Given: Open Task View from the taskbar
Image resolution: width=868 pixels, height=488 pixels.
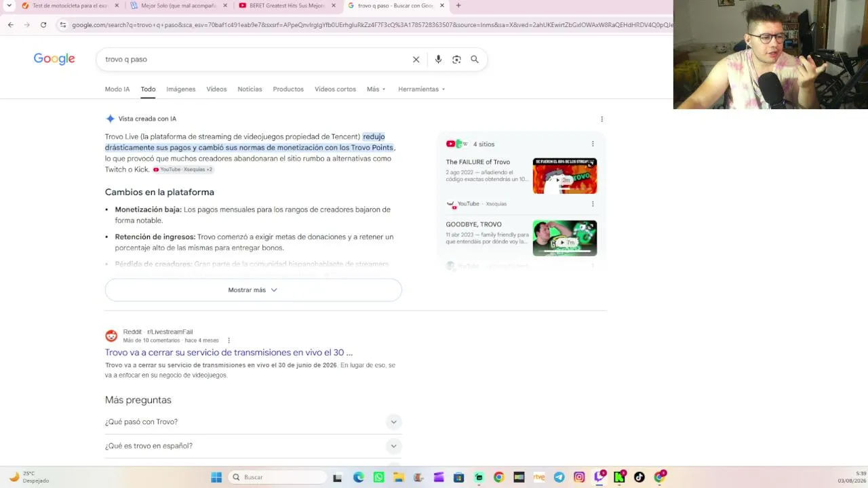Looking at the screenshot, I should (x=337, y=477).
